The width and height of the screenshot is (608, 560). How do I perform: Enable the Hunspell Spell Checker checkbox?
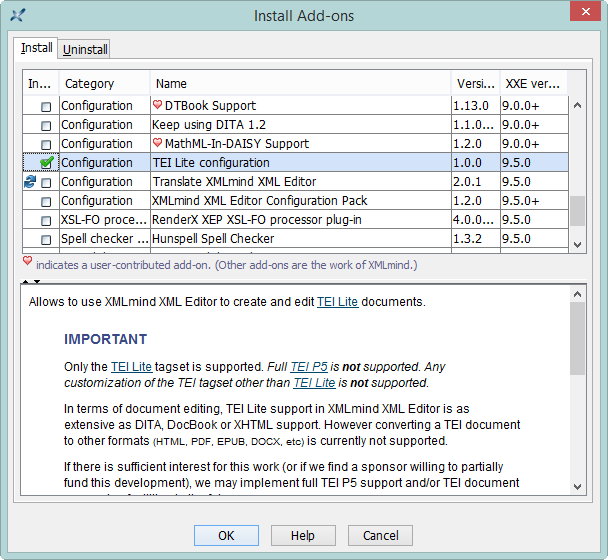tap(46, 239)
